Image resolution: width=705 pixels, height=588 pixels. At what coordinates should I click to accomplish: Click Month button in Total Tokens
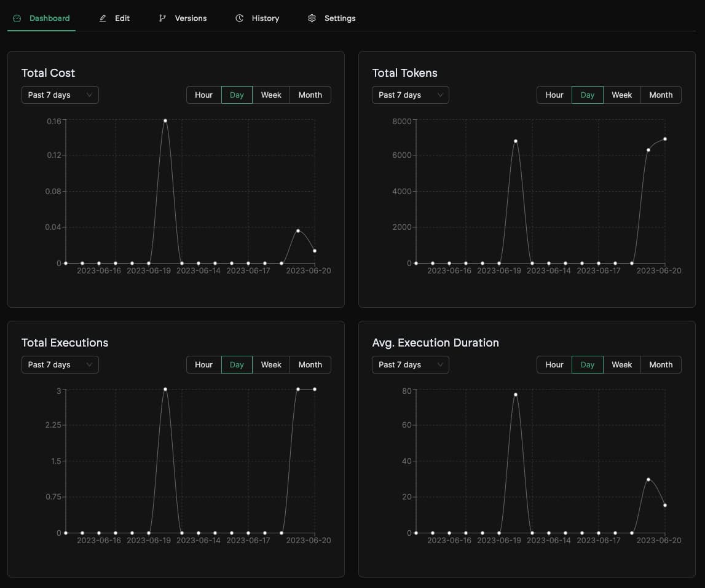click(x=661, y=95)
